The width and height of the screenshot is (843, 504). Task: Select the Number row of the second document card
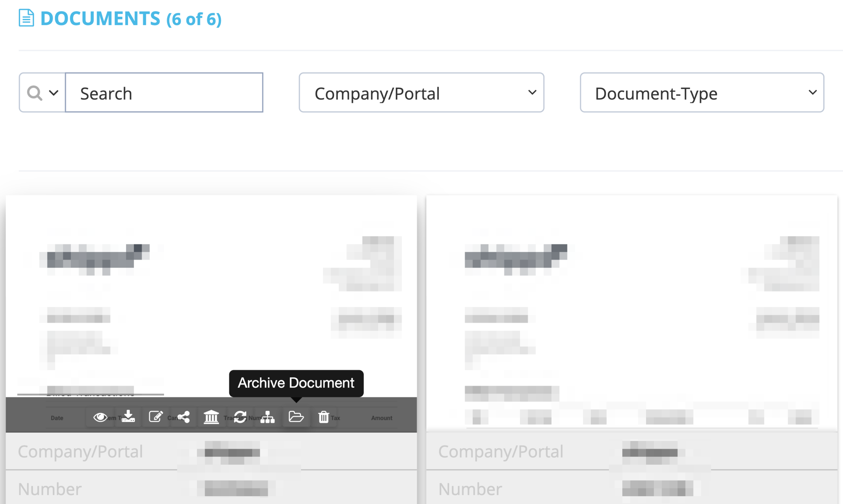pos(632,487)
